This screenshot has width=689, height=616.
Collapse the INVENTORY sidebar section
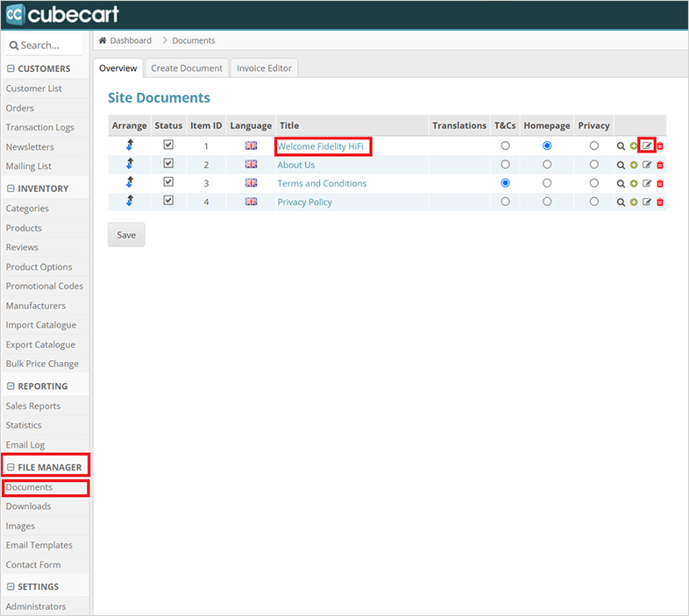click(x=11, y=188)
